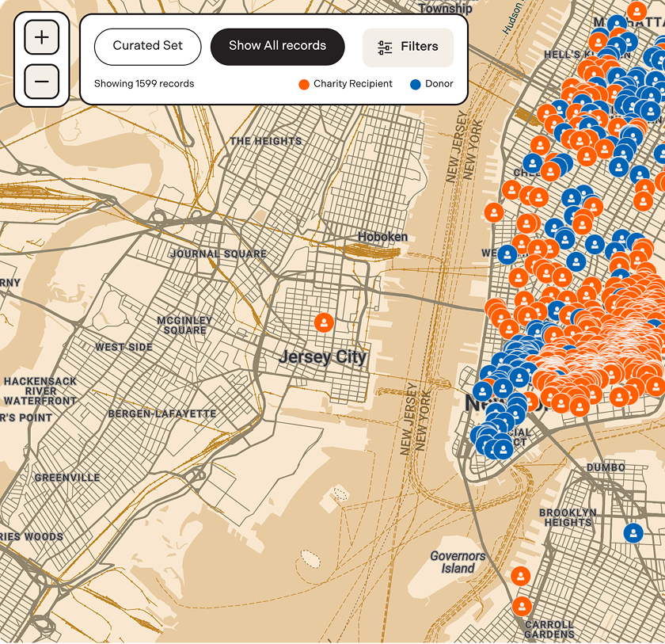Click the DUMBO label
The width and height of the screenshot is (665, 644).
[x=606, y=467]
